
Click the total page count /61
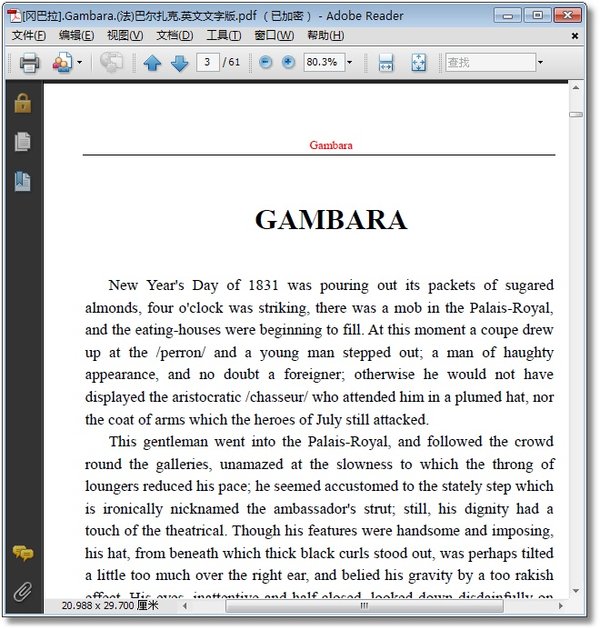[231, 62]
